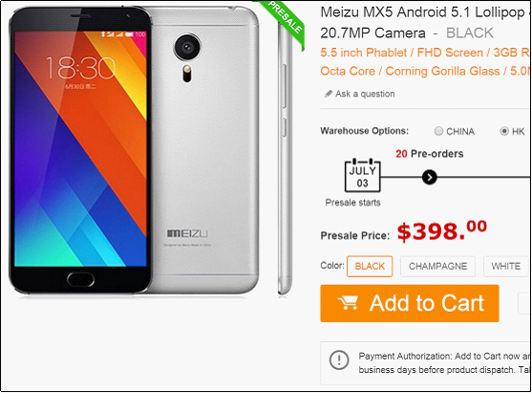532x393 pixels.
Task: Click the $398.00 presale price
Action: (x=442, y=231)
